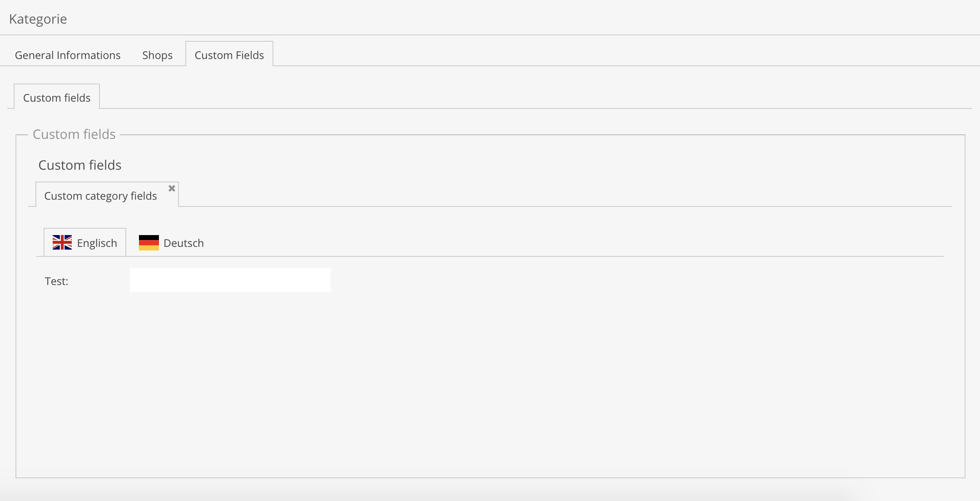Viewport: 980px width, 501px height.
Task: Click blank space right of Custom Fields tab
Action: point(590,54)
